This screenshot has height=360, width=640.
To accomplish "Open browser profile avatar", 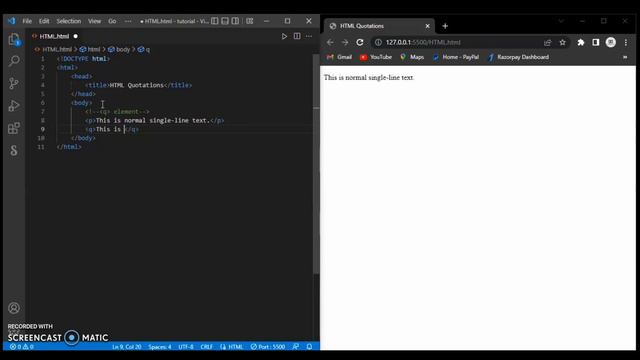I will click(x=611, y=42).
